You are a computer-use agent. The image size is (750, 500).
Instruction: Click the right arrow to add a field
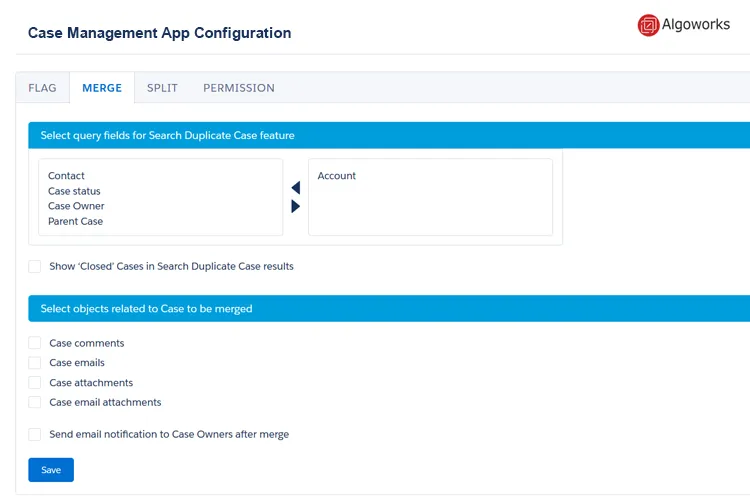pos(296,206)
